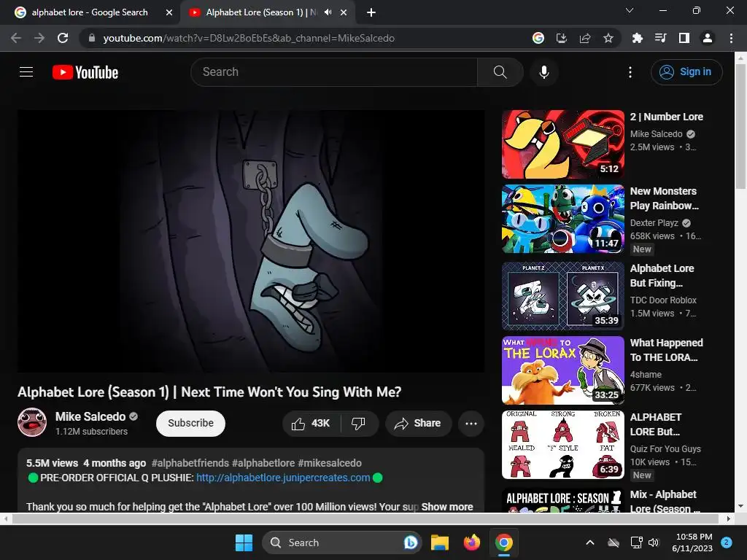
Task: Click the browser address bar URL
Action: (x=249, y=38)
